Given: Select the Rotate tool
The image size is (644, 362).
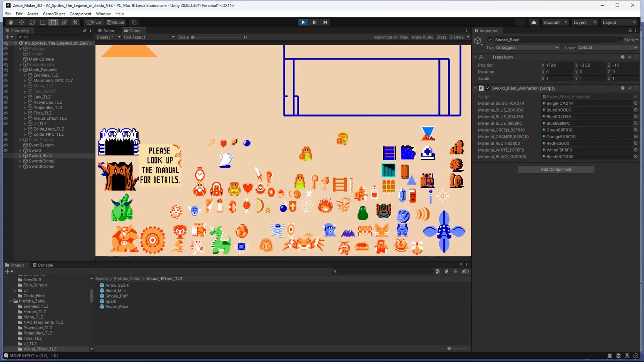Looking at the screenshot, I should coord(32,22).
